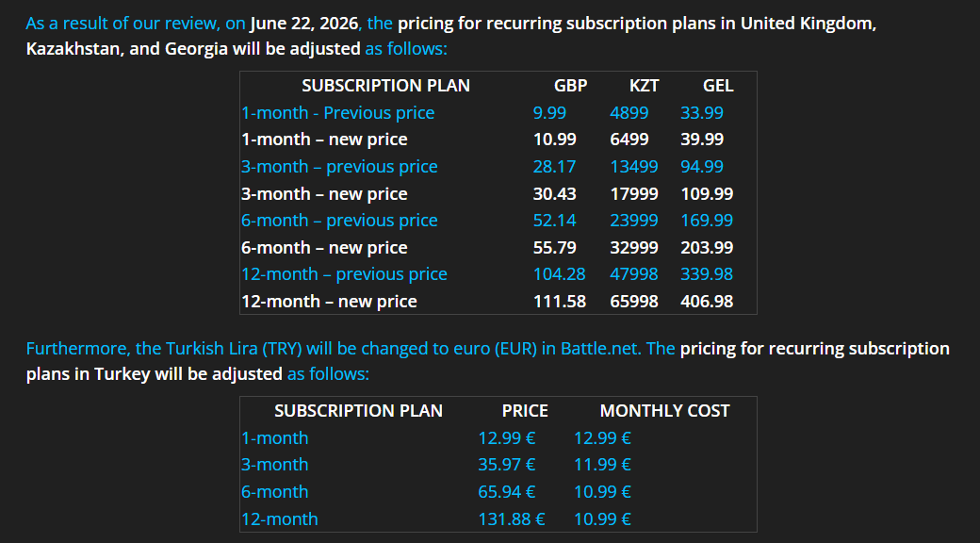Click the 10.99 GBP new price cell
The width and height of the screenshot is (980, 543).
(554, 140)
